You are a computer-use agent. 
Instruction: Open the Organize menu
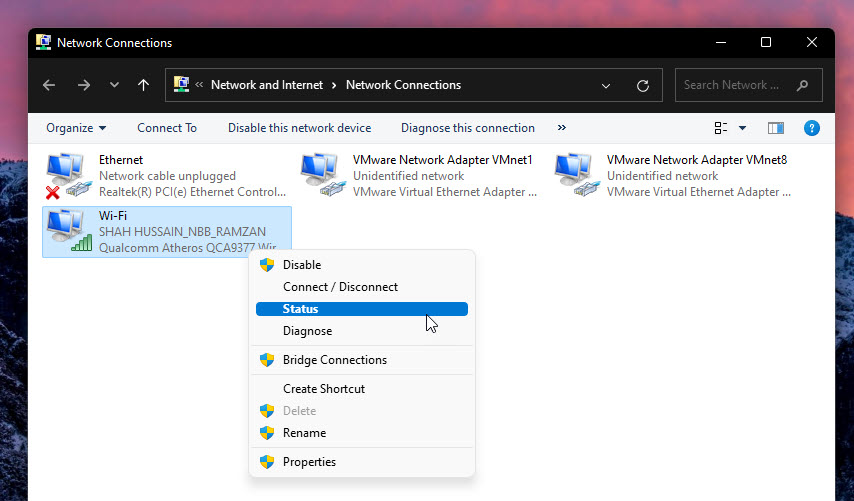(76, 128)
